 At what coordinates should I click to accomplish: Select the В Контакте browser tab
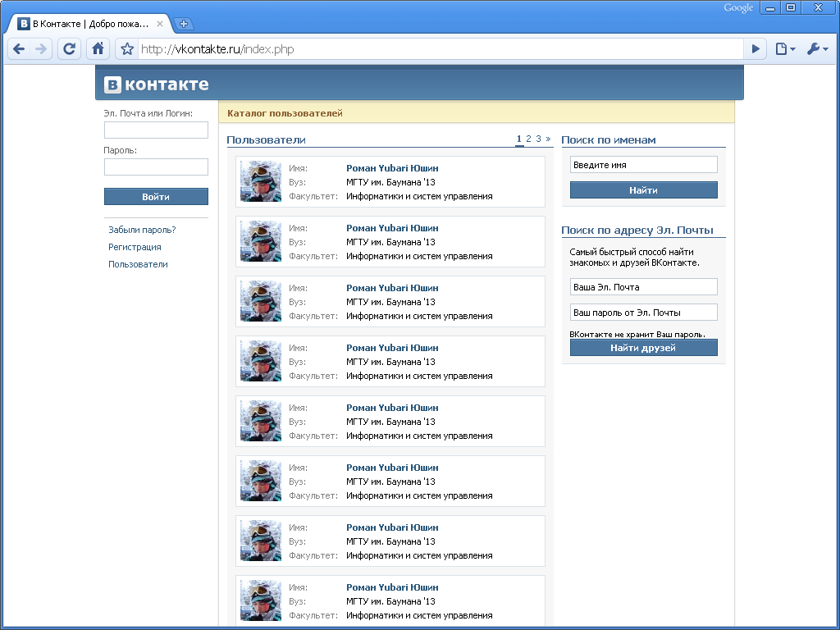(90, 24)
